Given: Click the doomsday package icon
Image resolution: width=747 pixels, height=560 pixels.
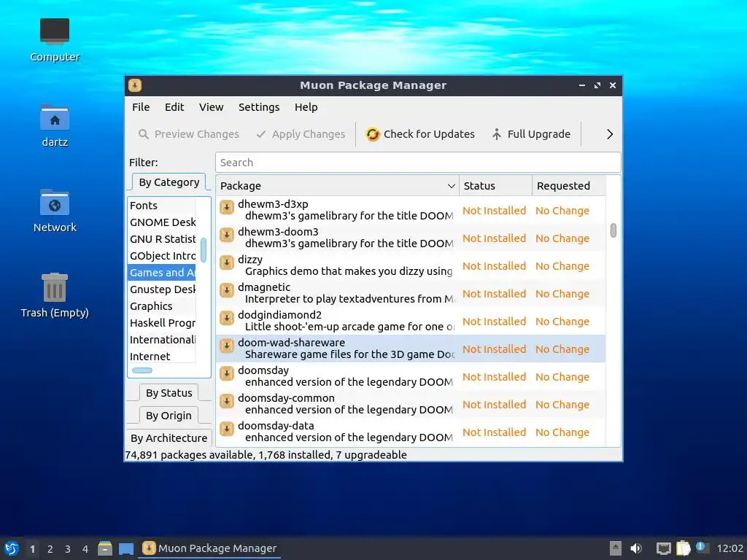Looking at the screenshot, I should (x=227, y=373).
